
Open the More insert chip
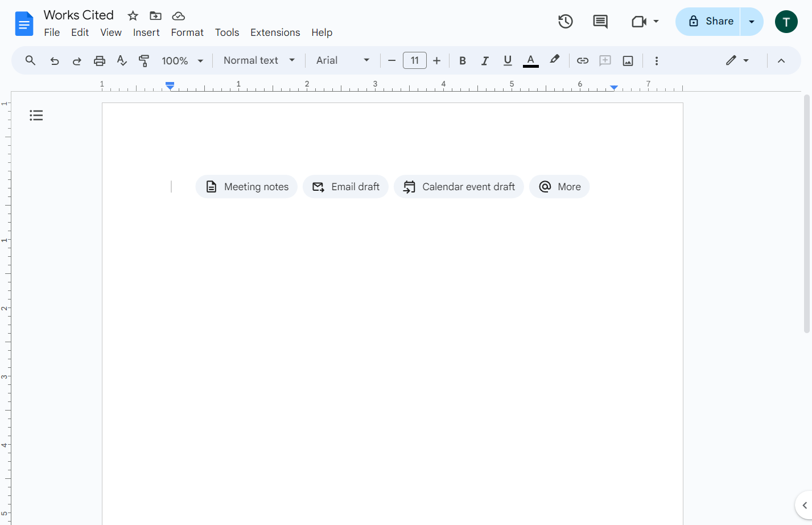click(559, 187)
